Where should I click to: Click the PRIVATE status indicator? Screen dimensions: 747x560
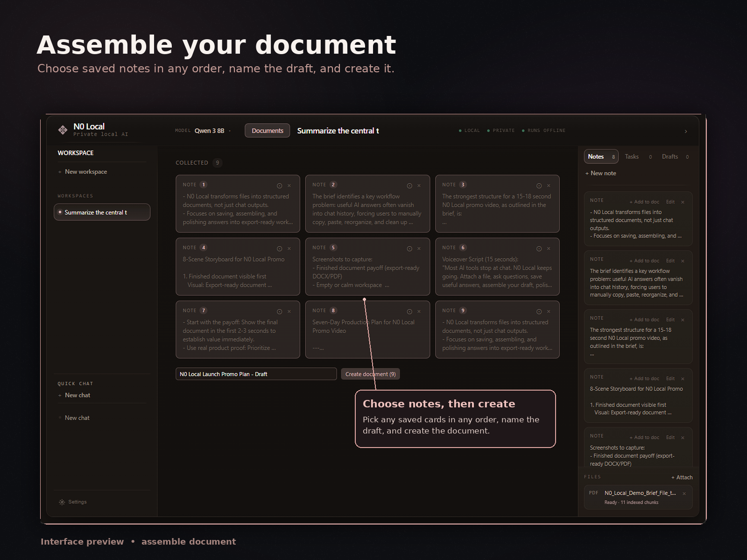click(501, 131)
